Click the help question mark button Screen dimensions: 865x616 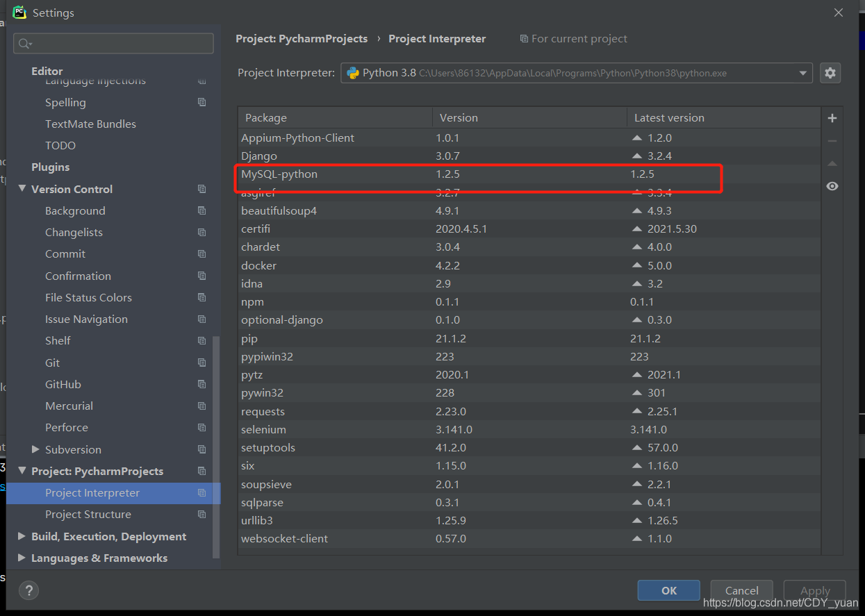coord(28,590)
